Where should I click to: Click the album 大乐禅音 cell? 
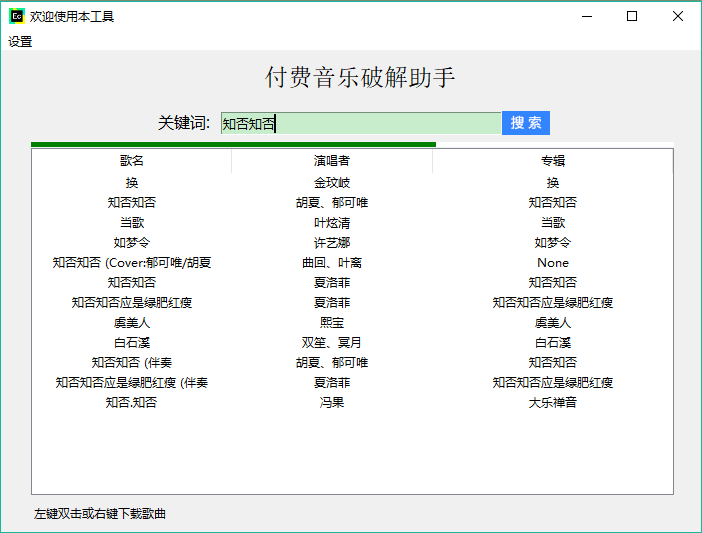coord(553,403)
